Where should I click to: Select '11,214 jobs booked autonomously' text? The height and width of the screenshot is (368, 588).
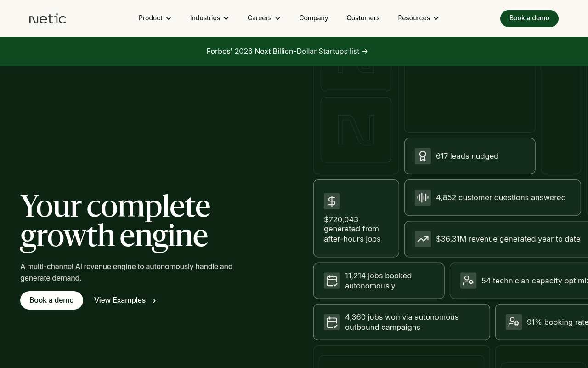(x=378, y=281)
